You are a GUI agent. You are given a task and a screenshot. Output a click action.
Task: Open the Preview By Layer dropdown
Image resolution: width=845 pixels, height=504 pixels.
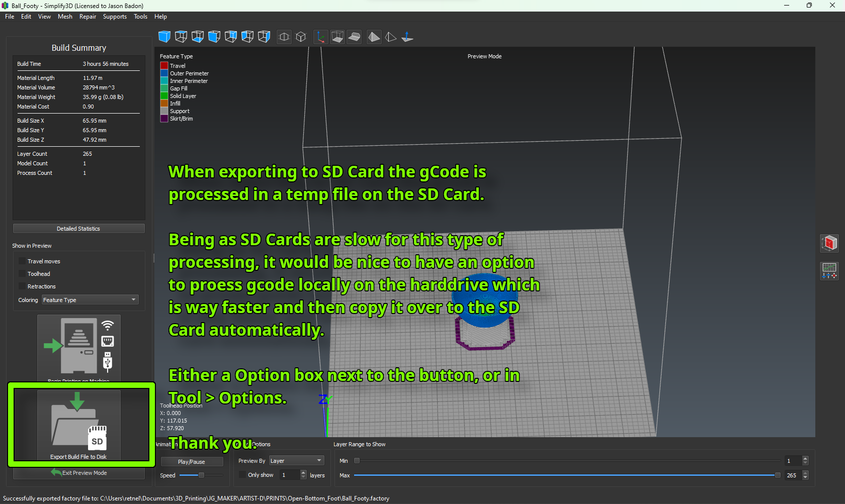(x=297, y=461)
